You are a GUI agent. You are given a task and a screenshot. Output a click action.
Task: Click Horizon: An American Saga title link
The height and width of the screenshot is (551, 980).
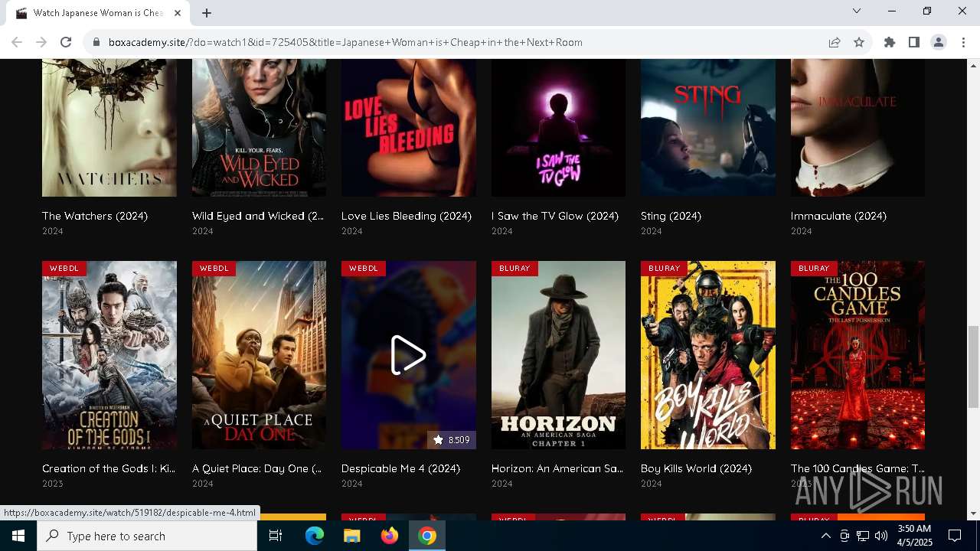click(x=557, y=468)
